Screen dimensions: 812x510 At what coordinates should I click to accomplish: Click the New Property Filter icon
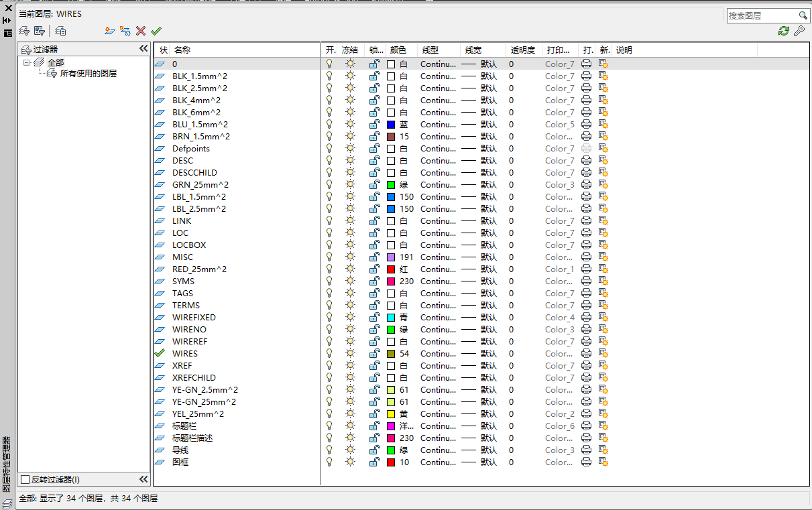pyautogui.click(x=24, y=31)
